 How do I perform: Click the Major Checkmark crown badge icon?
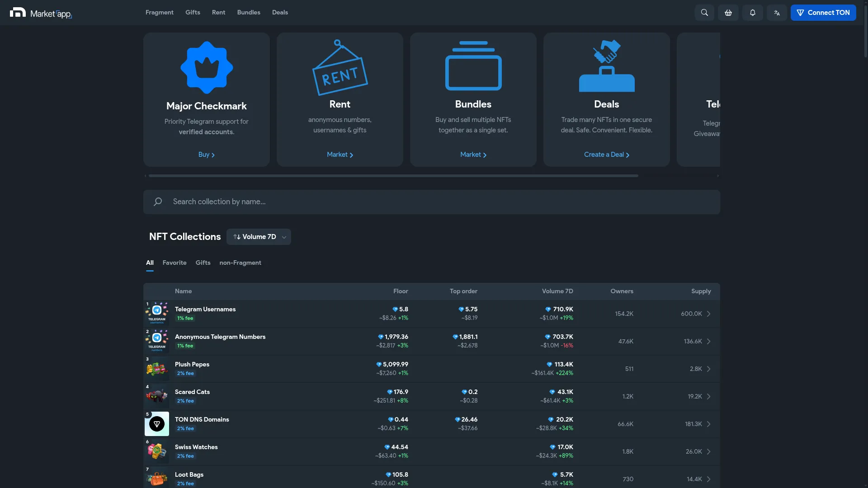207,67
